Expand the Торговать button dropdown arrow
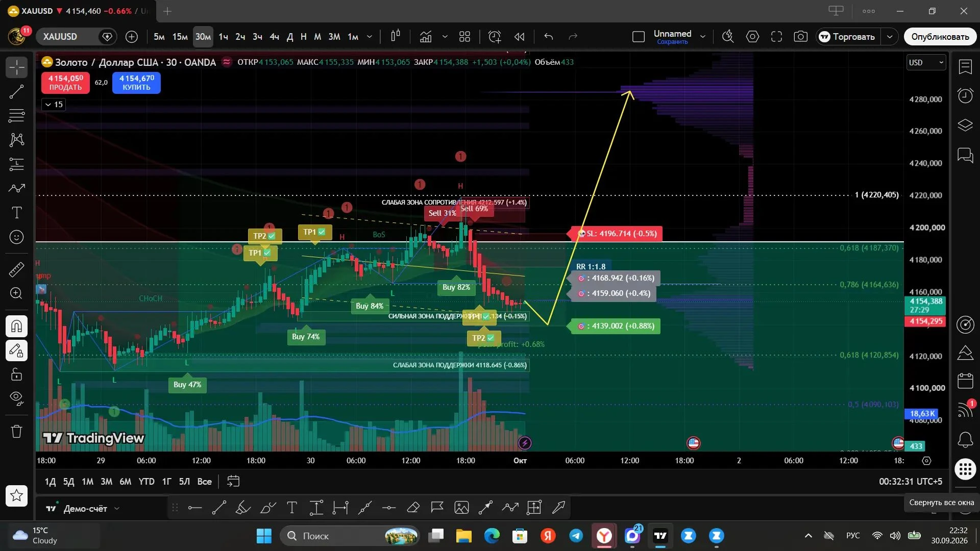 pos(890,37)
